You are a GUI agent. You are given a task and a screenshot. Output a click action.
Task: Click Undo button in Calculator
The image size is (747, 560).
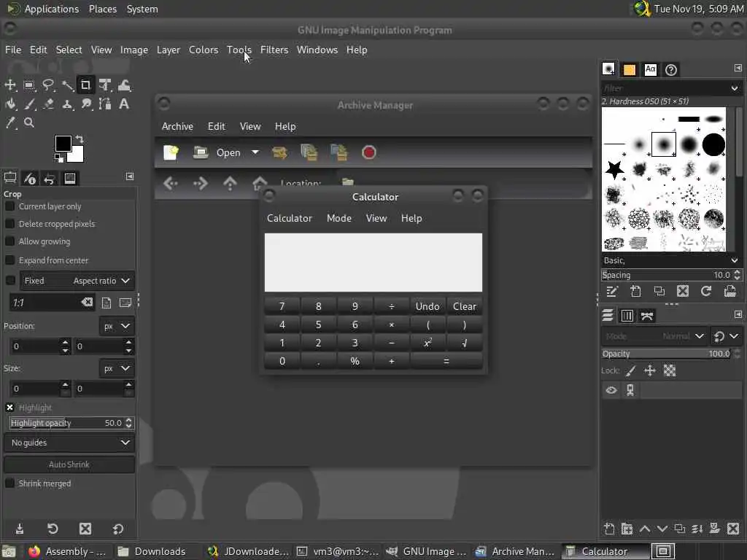[x=427, y=306]
